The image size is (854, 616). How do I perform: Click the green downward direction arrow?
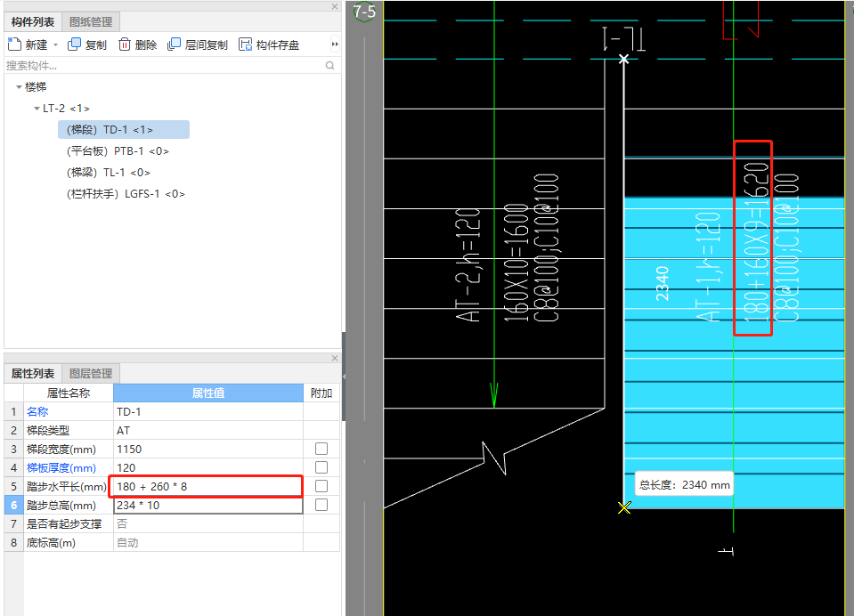pos(494,395)
